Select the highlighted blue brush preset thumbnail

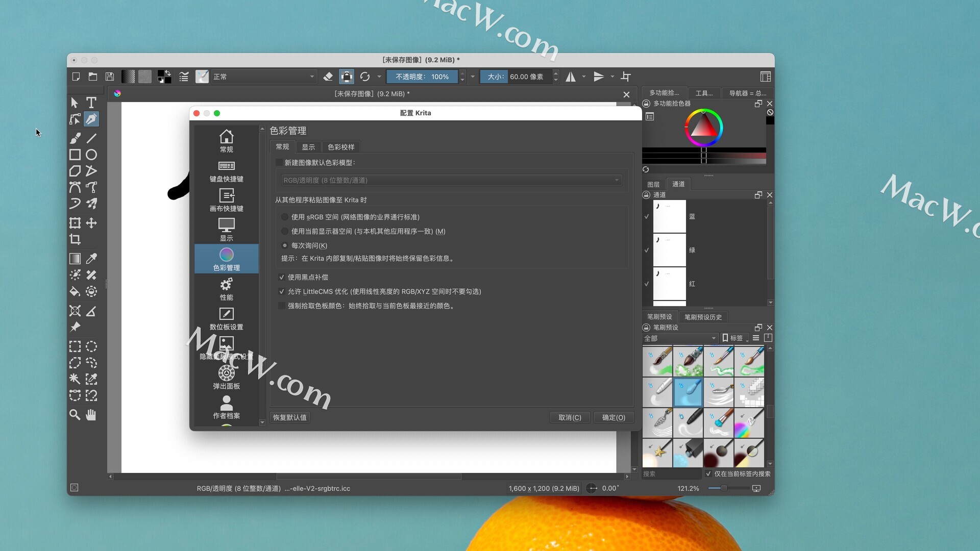point(688,392)
